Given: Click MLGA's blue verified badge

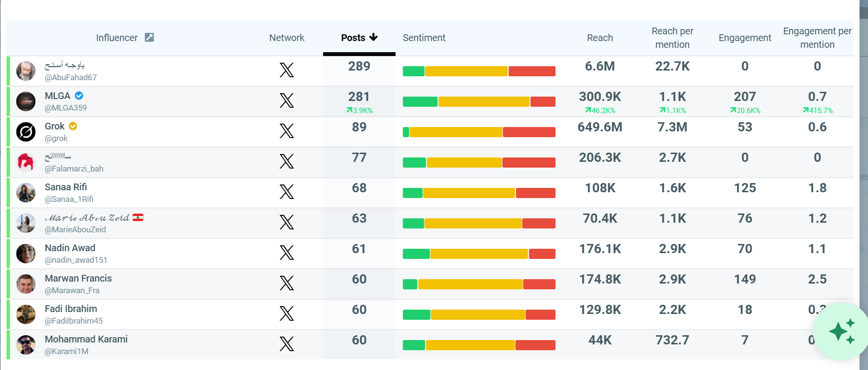Looking at the screenshot, I should point(79,96).
